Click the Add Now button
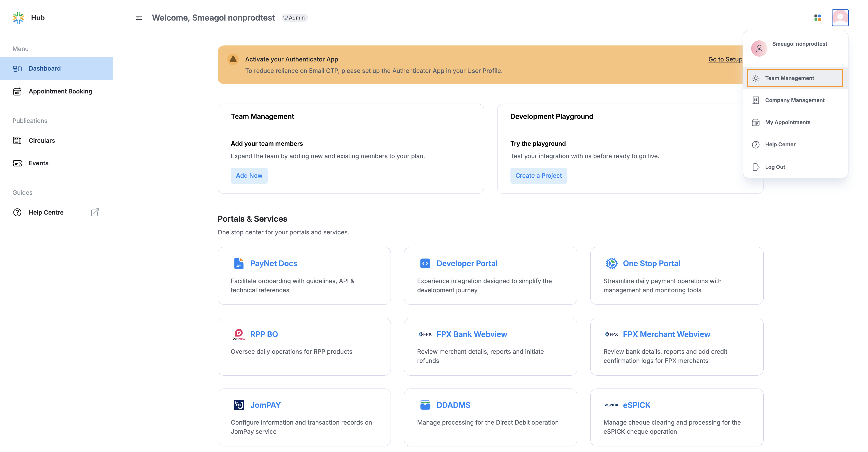Image resolution: width=868 pixels, height=452 pixels. [x=249, y=175]
